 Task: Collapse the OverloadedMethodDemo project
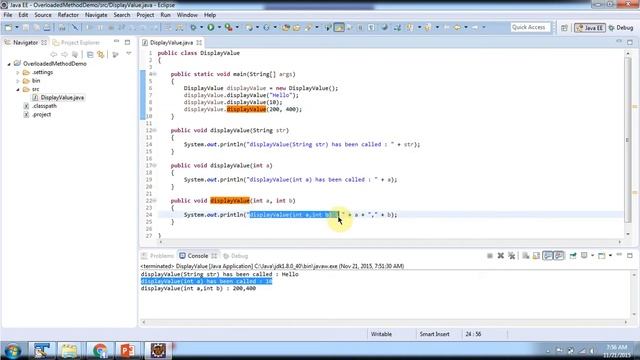(9, 64)
